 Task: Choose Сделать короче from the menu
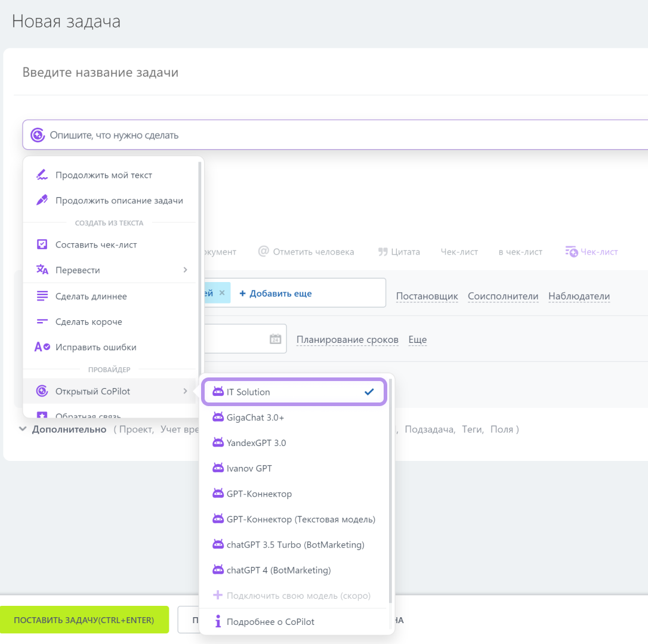[88, 322]
